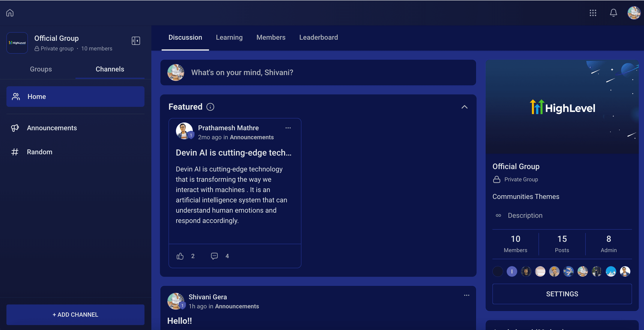This screenshot has width=644, height=330.
Task: Open the purple 'I' member avatar
Action: pos(512,271)
